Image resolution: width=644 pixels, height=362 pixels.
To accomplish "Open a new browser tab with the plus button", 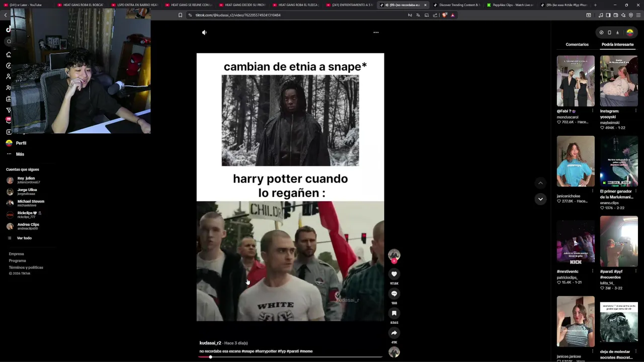I will 595,5.
